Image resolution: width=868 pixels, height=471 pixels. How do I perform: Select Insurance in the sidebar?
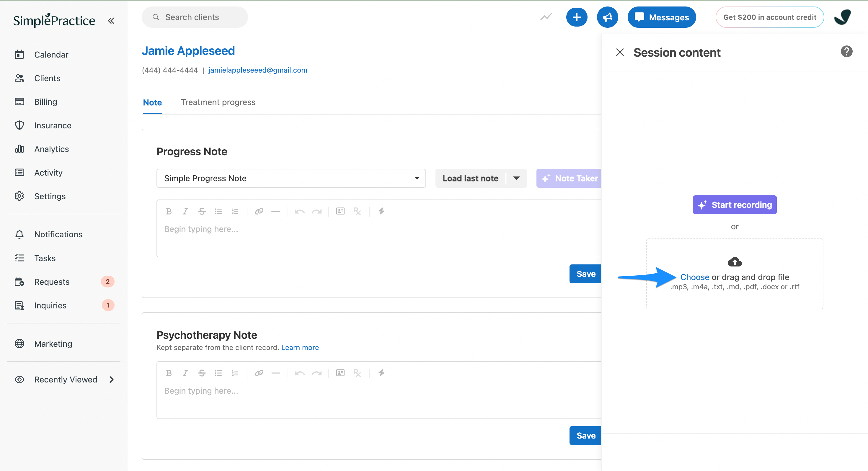click(x=53, y=125)
